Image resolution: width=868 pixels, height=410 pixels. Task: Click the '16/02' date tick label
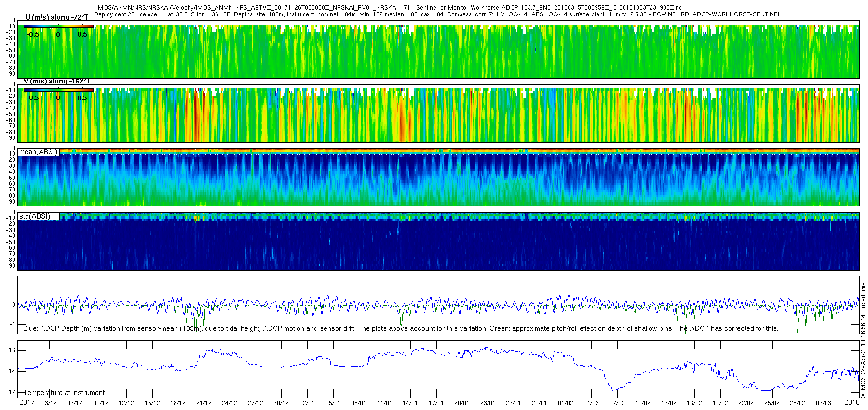pyautogui.click(x=694, y=403)
